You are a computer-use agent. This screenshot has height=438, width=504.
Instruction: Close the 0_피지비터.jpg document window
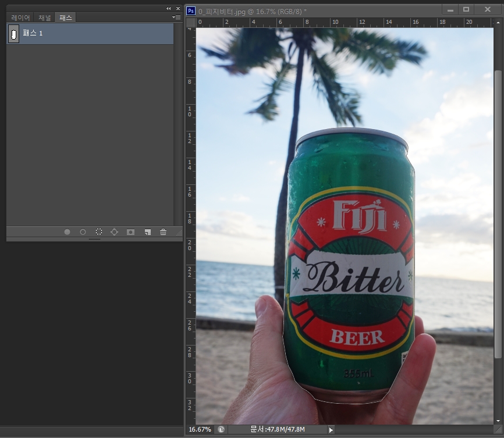coord(488,10)
